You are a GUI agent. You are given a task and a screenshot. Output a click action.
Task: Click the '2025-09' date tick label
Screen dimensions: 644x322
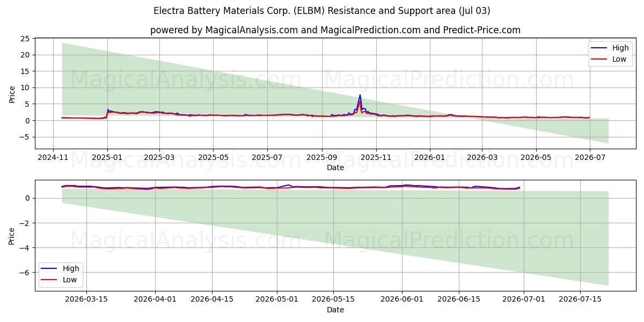pos(322,157)
